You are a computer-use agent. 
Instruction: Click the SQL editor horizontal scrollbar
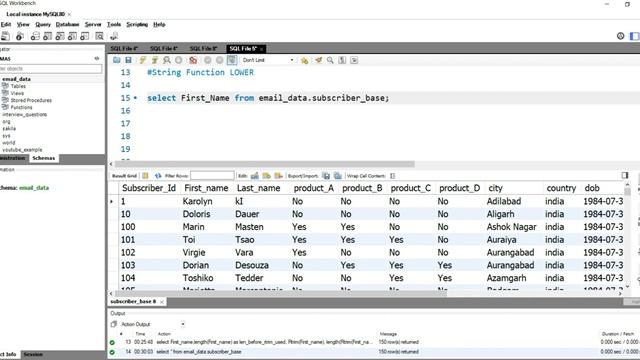pos(264,164)
